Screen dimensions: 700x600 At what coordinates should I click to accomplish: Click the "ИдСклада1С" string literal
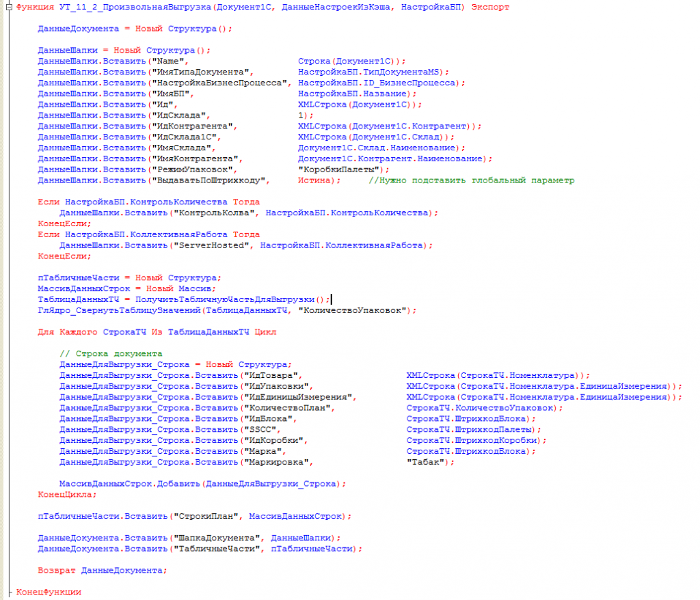(x=184, y=137)
